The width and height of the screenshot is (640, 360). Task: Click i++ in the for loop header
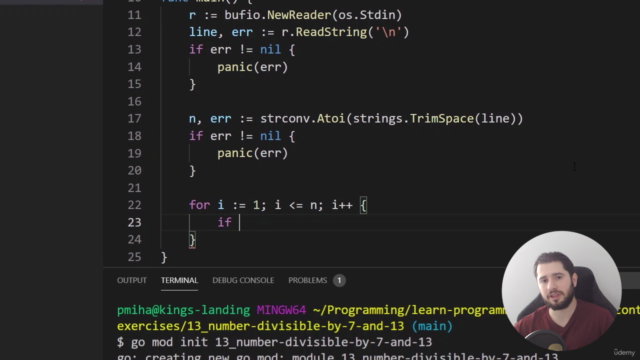[x=342, y=205]
